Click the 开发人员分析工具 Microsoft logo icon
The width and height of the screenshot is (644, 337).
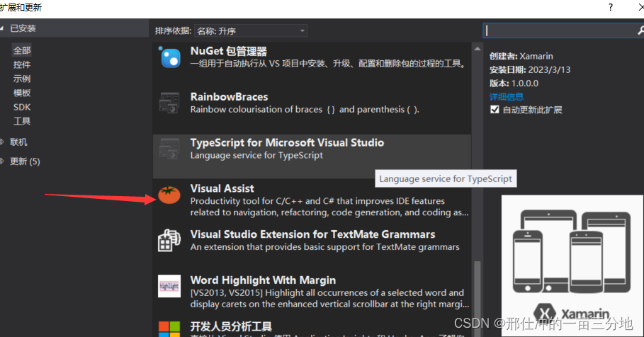[169, 329]
